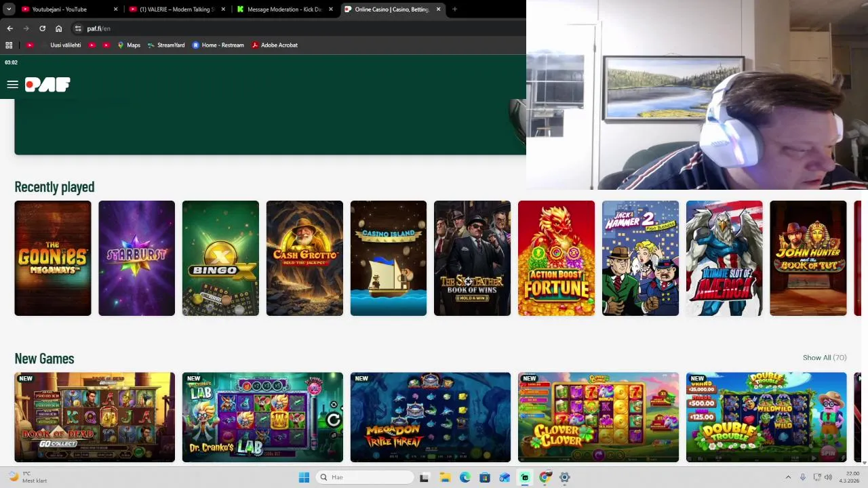The image size is (868, 488).
Task: Launch Action Boost Fortune game
Action: point(556,258)
